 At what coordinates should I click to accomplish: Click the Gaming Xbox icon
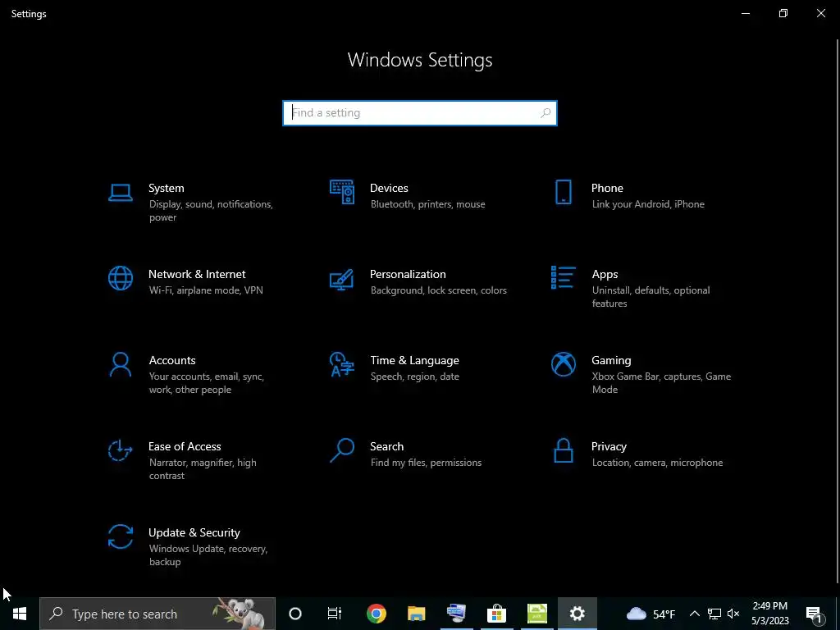click(x=563, y=364)
